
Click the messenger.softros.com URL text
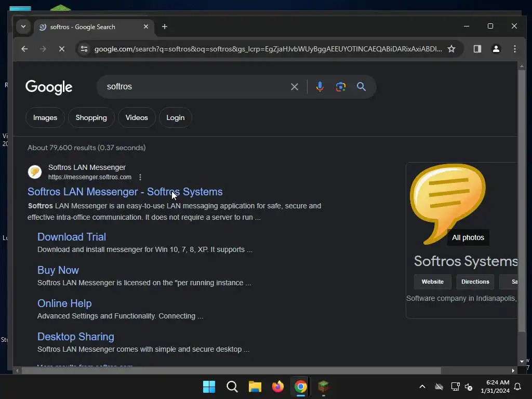pyautogui.click(x=89, y=177)
